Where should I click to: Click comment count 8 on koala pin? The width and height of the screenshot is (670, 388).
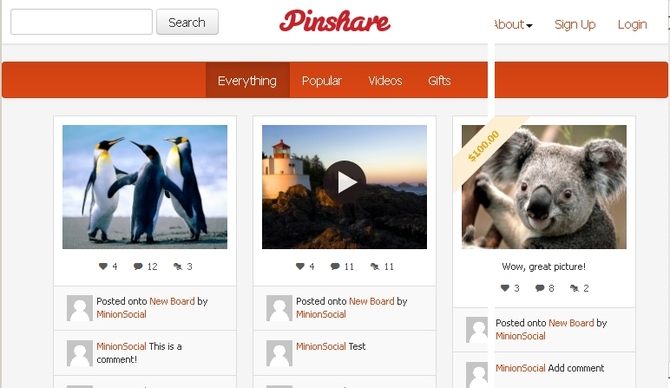[x=552, y=288]
